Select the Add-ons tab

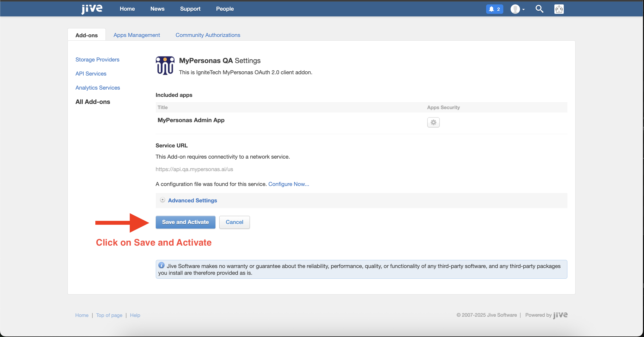coord(86,35)
